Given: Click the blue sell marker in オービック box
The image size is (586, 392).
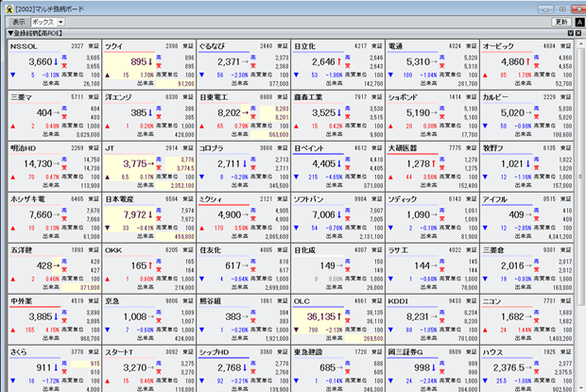Looking at the screenshot, I should coord(536,57).
